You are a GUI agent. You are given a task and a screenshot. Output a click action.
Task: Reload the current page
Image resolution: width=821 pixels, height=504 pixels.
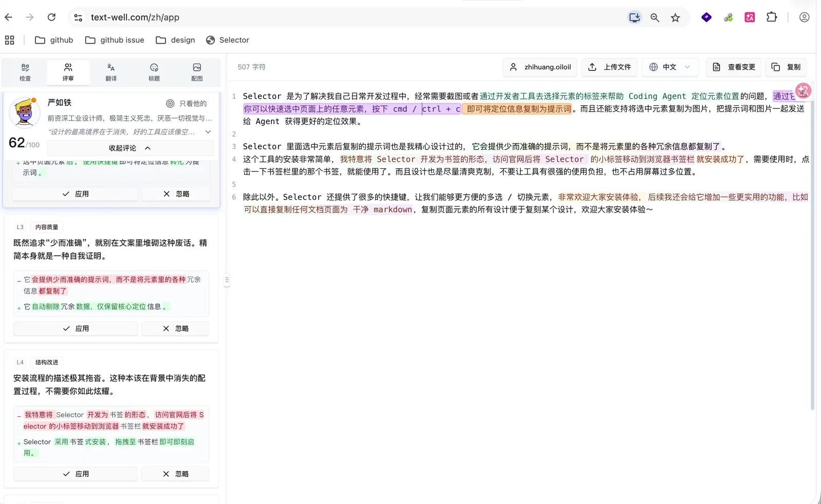51,17
